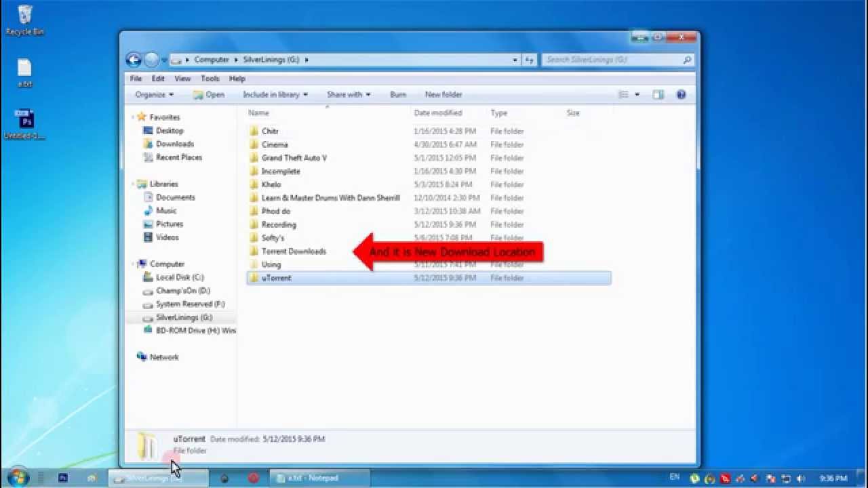Viewport: 868px width, 488px height.
Task: Select Recent Places in sidebar
Action: [179, 157]
